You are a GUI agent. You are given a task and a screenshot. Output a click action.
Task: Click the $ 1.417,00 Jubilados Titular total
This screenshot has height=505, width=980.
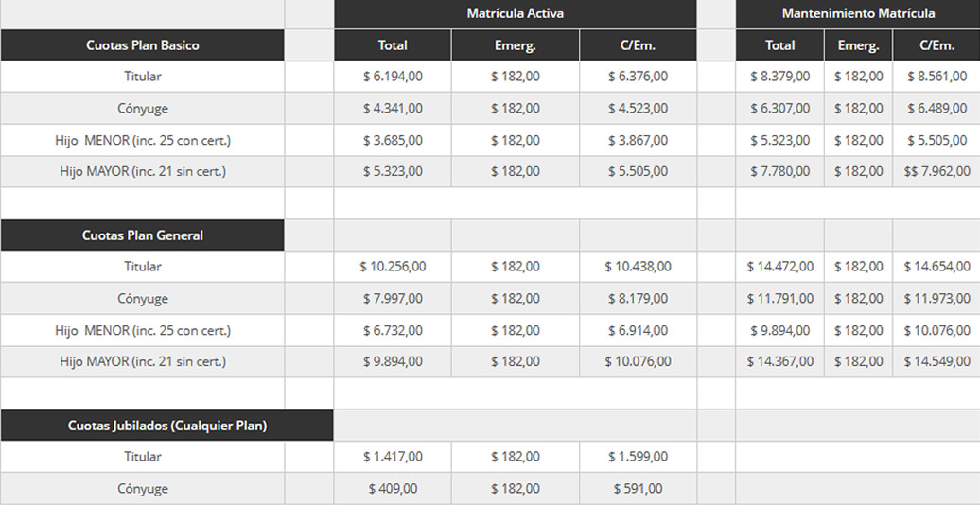393,457
